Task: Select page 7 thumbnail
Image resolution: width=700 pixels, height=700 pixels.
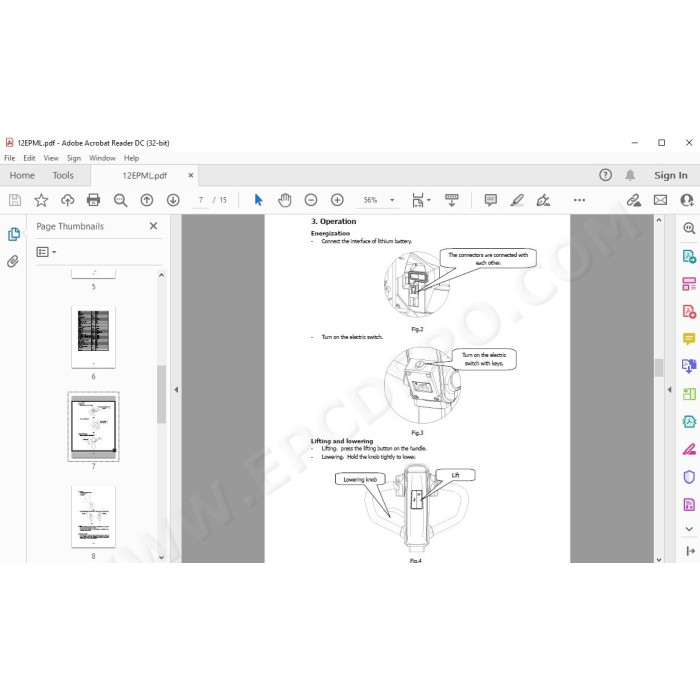Action: (x=93, y=426)
